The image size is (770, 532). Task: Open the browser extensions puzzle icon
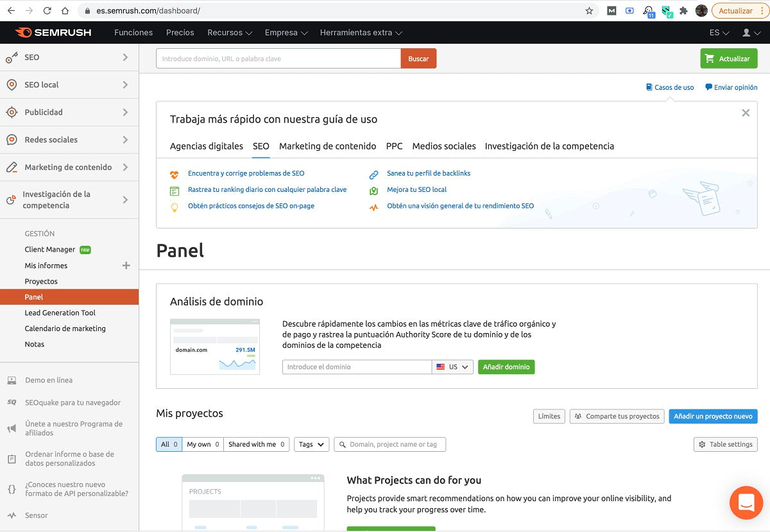683,11
